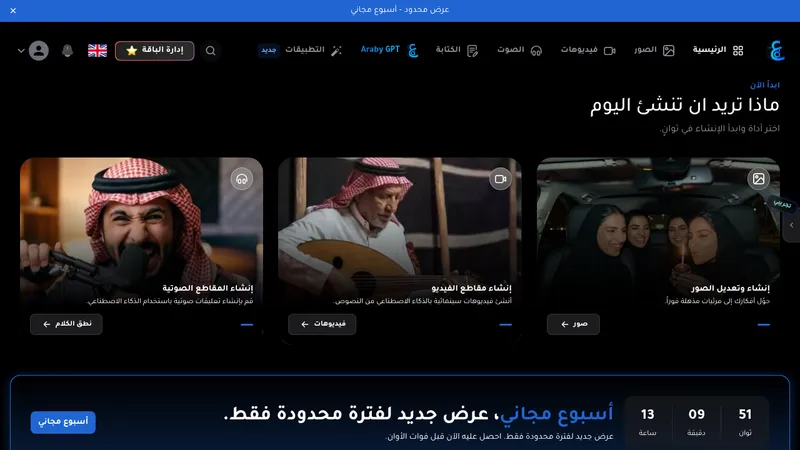Open the user profile avatar
800x450 pixels.
pos(39,51)
